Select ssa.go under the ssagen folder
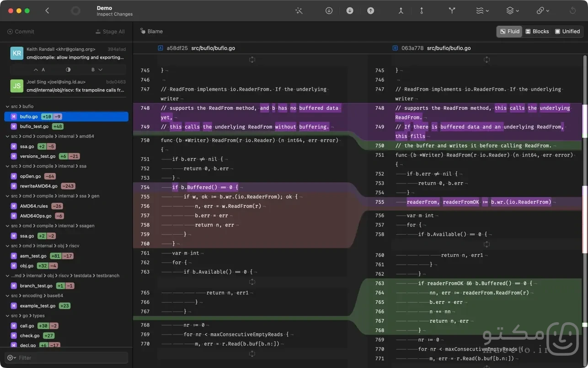The height and width of the screenshot is (368, 588). pos(66,236)
